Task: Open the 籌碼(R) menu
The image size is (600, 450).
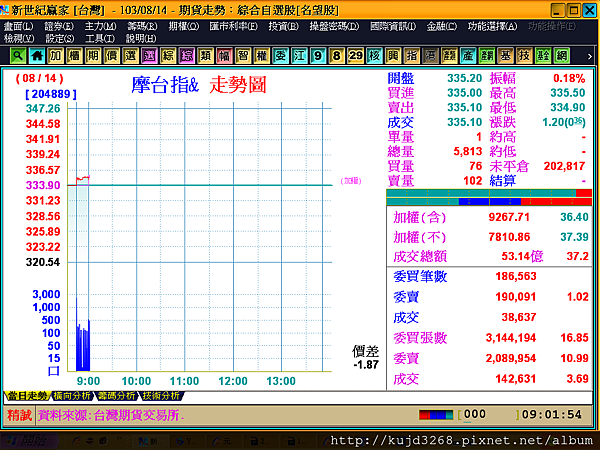Action: (x=142, y=26)
